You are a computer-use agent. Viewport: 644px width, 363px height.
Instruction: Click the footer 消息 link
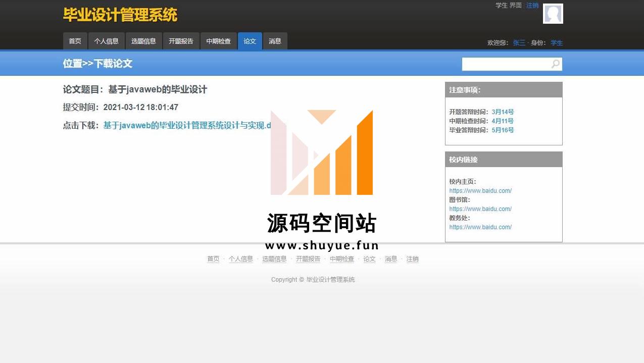click(391, 259)
